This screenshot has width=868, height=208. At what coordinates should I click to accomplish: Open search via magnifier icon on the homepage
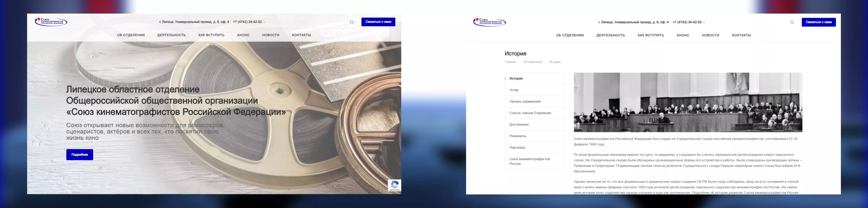(352, 22)
